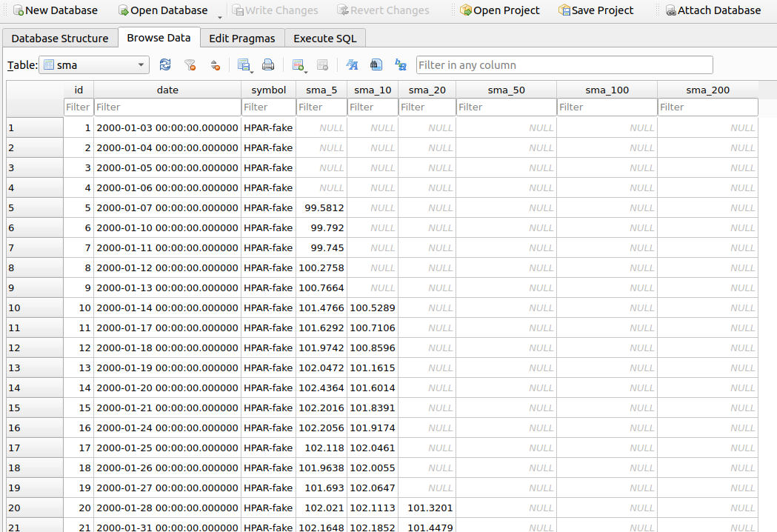
Task: Select row header 20
Action: point(35,508)
